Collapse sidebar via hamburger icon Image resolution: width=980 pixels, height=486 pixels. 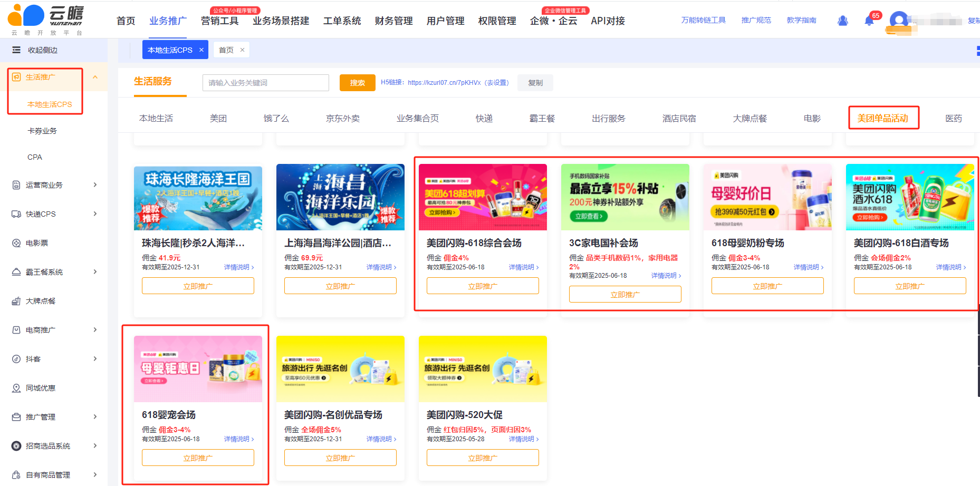pos(16,50)
